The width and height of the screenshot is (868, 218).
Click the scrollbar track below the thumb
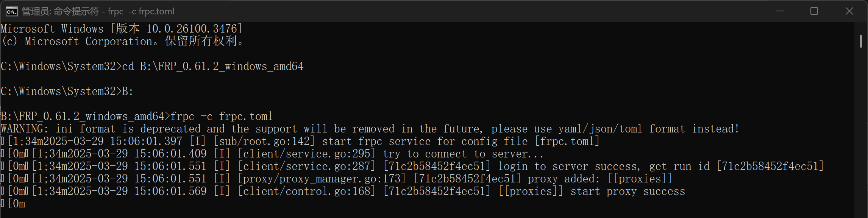pyautogui.click(x=861, y=132)
